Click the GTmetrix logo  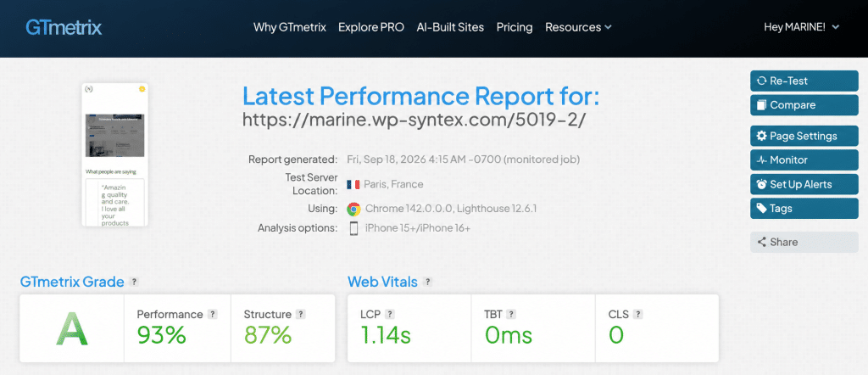click(64, 27)
